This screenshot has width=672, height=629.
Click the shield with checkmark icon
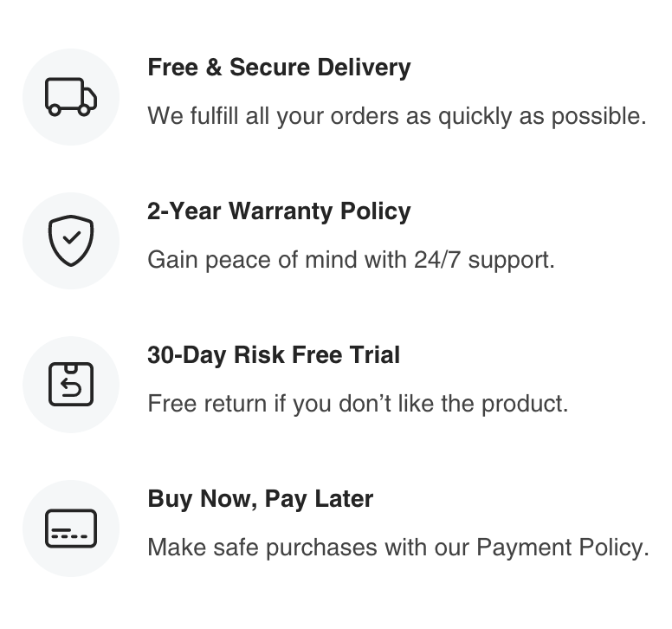click(x=71, y=241)
